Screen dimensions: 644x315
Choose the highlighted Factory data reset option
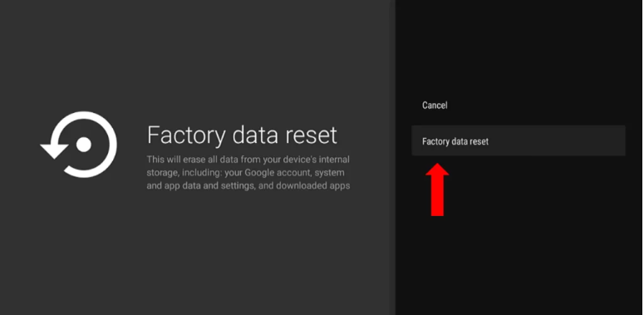pyautogui.click(x=519, y=140)
